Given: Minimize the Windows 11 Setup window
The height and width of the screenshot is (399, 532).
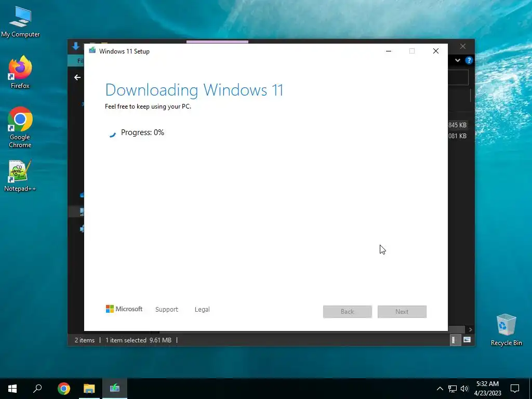Looking at the screenshot, I should click(x=389, y=51).
